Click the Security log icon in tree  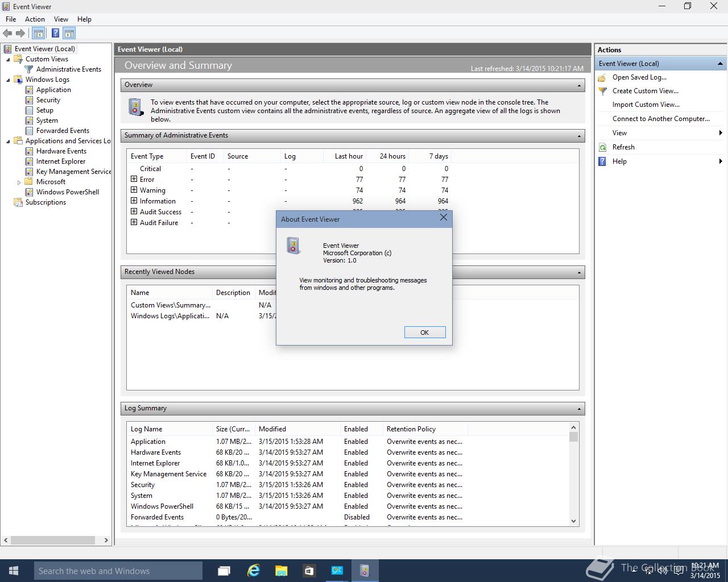[30, 100]
